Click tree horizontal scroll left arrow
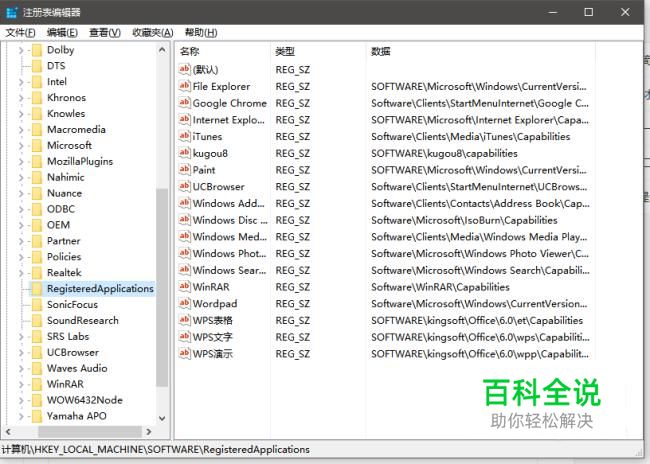This screenshot has height=464, width=650. (8, 432)
